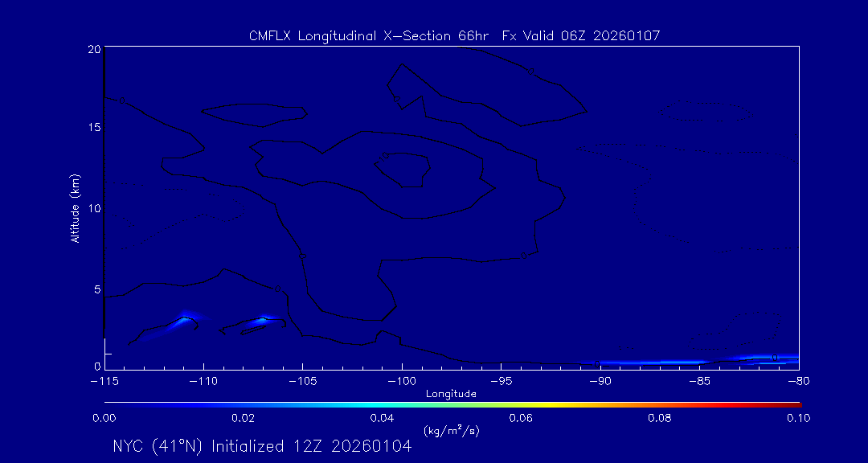Click the colorbar label "0.04"

(x=383, y=418)
